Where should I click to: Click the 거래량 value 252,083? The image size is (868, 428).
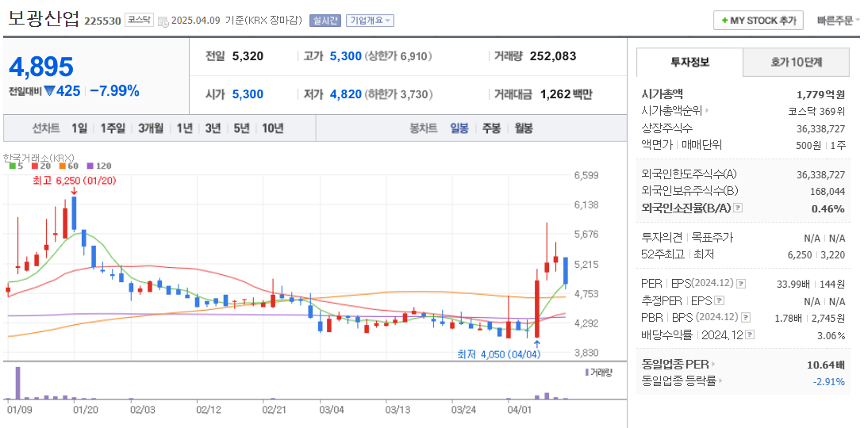coord(553,55)
